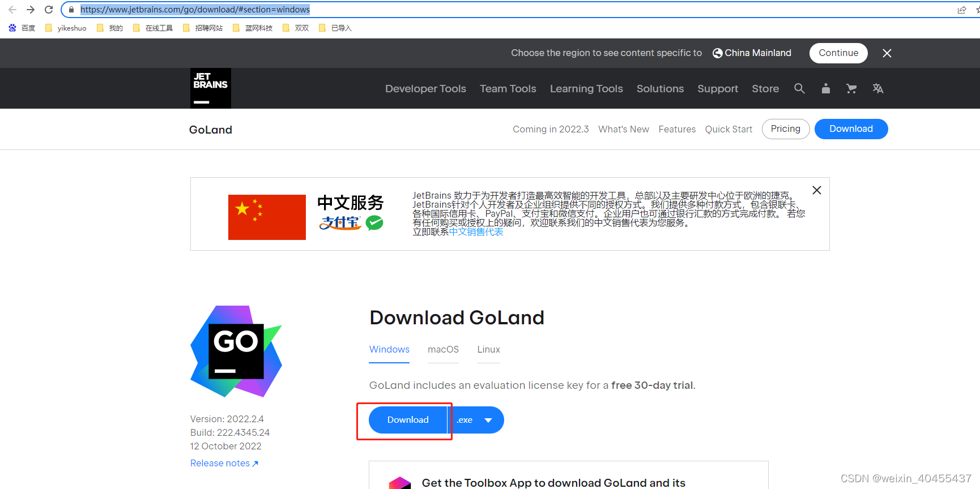Open the Learning Tools menu
The image size is (980, 489).
click(x=586, y=88)
